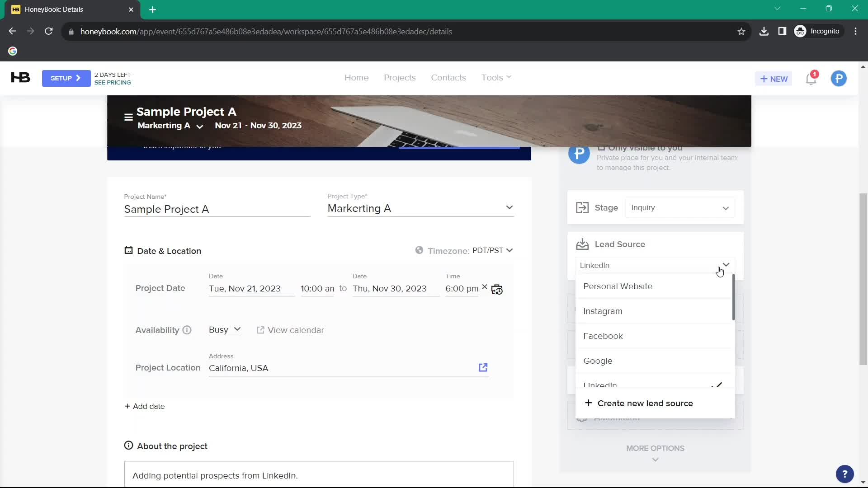The height and width of the screenshot is (488, 868).
Task: Edit the start date Tue, Nov 21, 2023
Action: 251,289
